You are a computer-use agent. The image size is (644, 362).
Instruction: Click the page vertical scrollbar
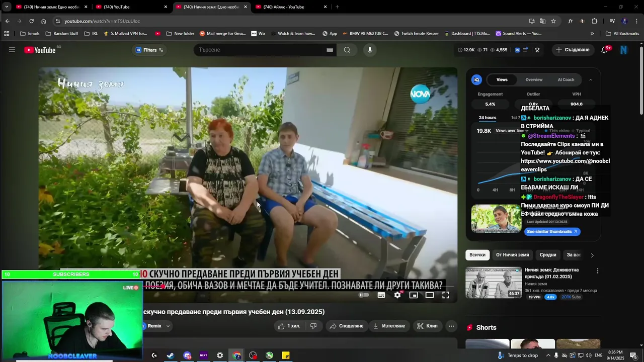click(x=641, y=80)
